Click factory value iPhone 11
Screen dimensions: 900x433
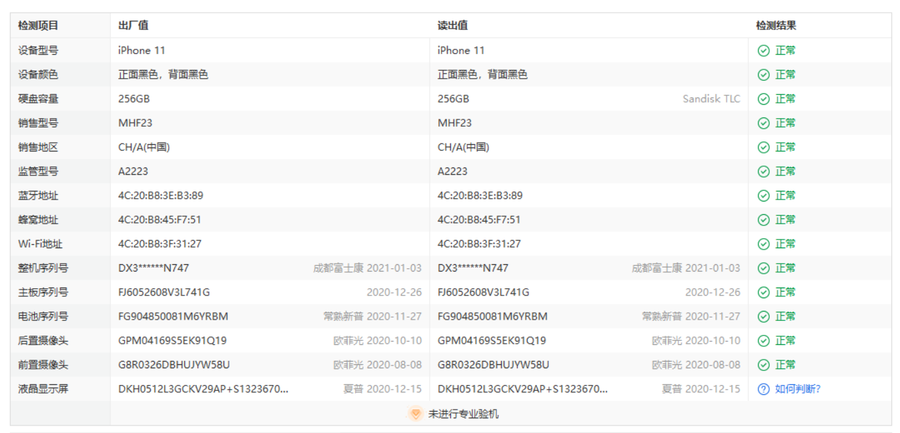[142, 51]
